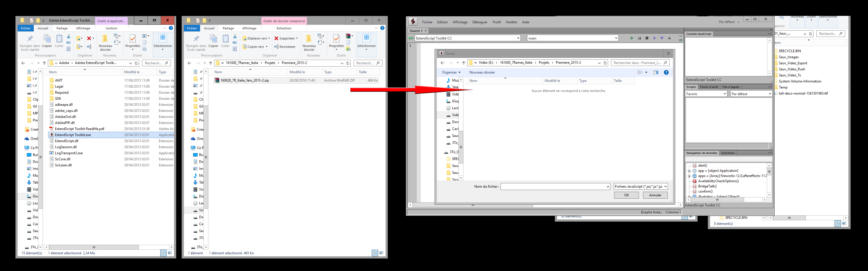This screenshot has height=271, width=868.
Task: Click the ExtendScript logo icon in menu bar
Action: click(413, 22)
